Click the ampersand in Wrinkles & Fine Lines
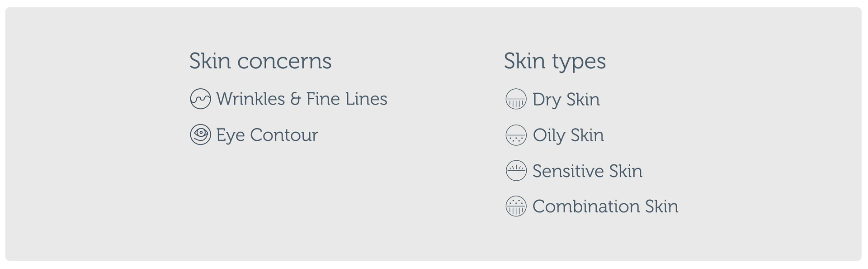Image resolution: width=868 pixels, height=269 pixels. coord(296,99)
